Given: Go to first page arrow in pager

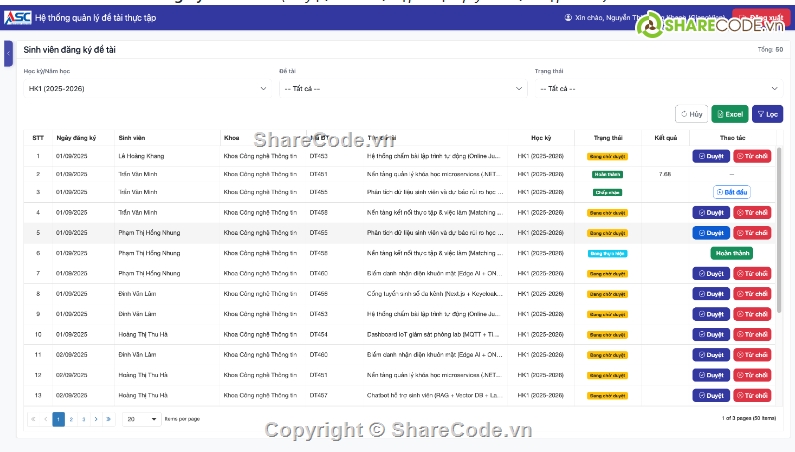Looking at the screenshot, I should [33, 419].
